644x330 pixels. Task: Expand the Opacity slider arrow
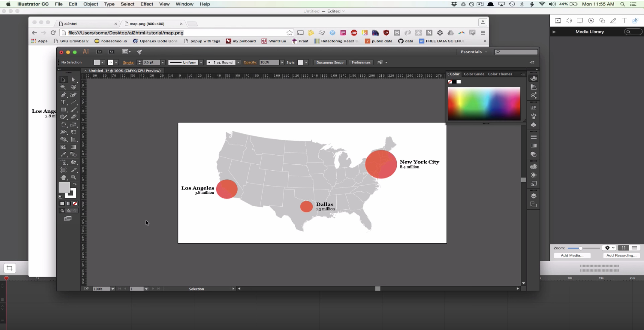282,62
